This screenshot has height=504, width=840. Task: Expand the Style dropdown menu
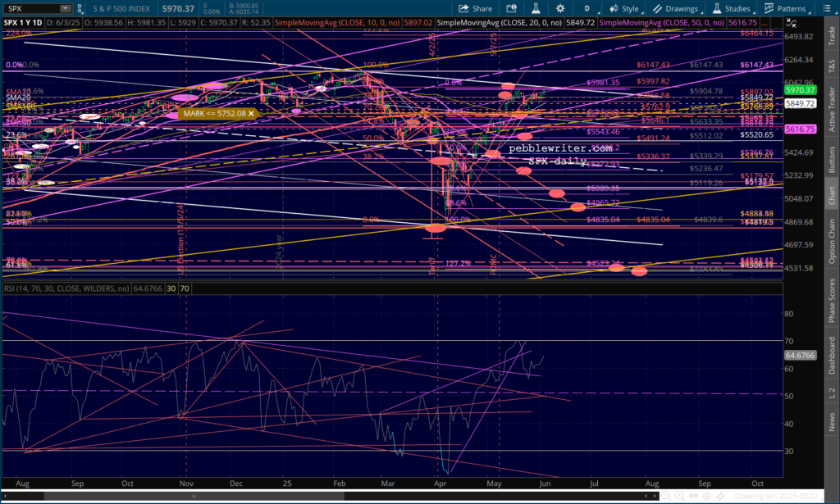tap(625, 8)
